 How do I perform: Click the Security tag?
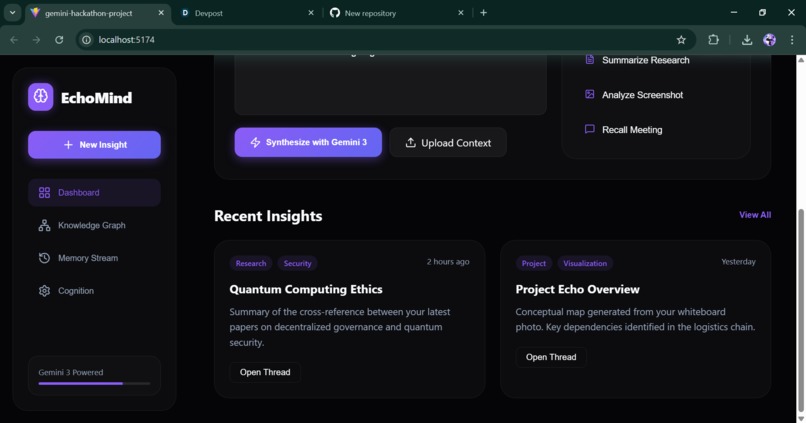298,263
